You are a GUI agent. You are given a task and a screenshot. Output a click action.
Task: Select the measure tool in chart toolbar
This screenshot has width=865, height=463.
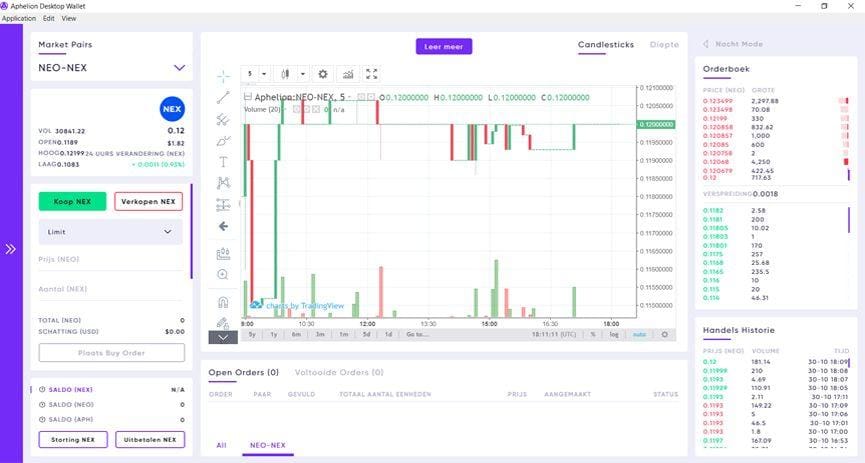click(x=223, y=254)
